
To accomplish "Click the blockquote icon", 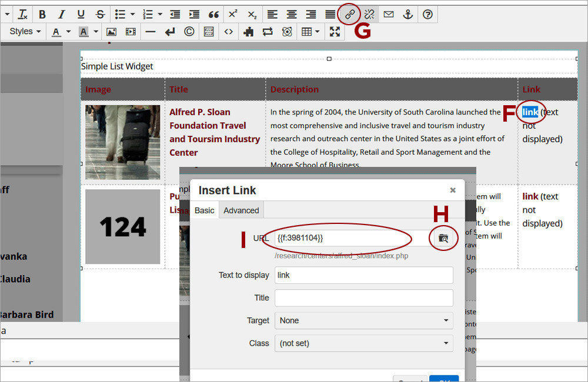I will (x=213, y=14).
